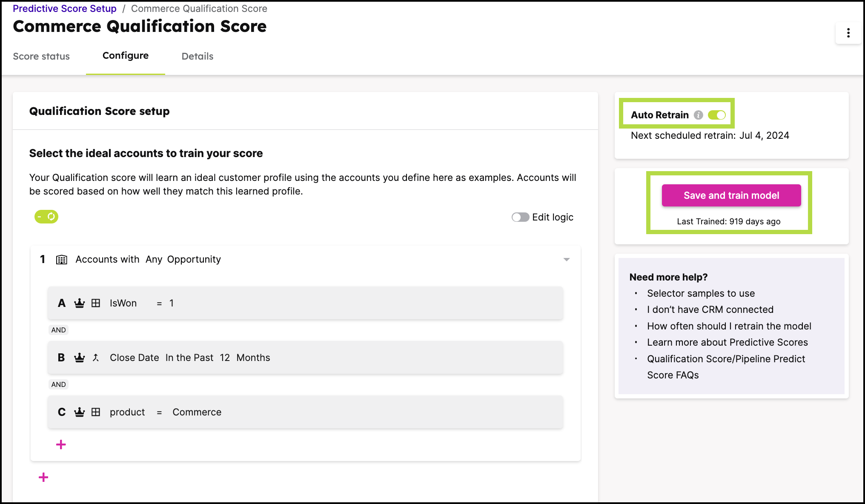865x504 pixels.
Task: Disable the Auto Retrain toggle
Action: 717,115
